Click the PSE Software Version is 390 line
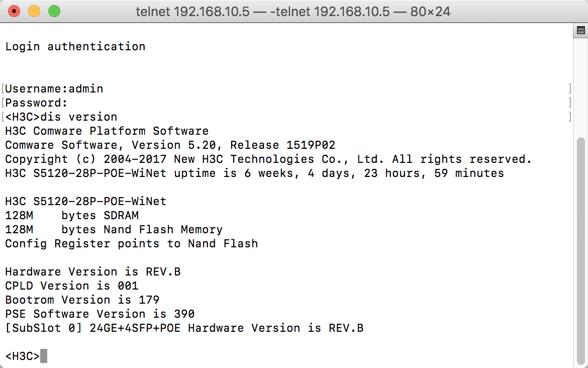Image resolution: width=588 pixels, height=368 pixels. [x=100, y=314]
